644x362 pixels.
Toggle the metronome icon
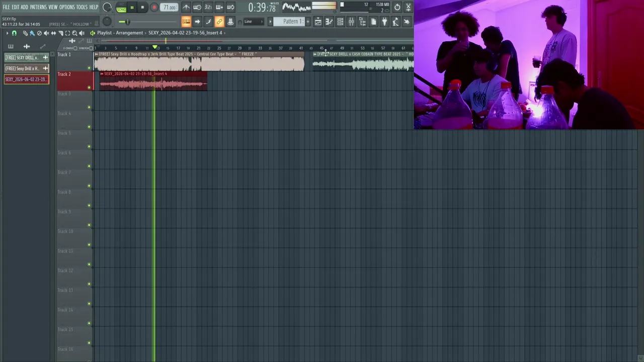[x=186, y=7]
